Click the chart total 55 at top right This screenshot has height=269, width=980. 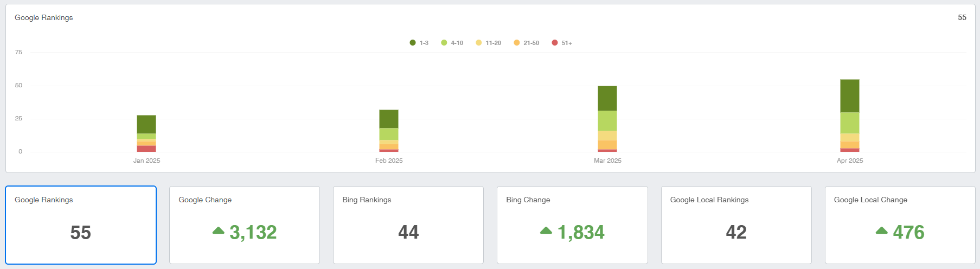[962, 17]
